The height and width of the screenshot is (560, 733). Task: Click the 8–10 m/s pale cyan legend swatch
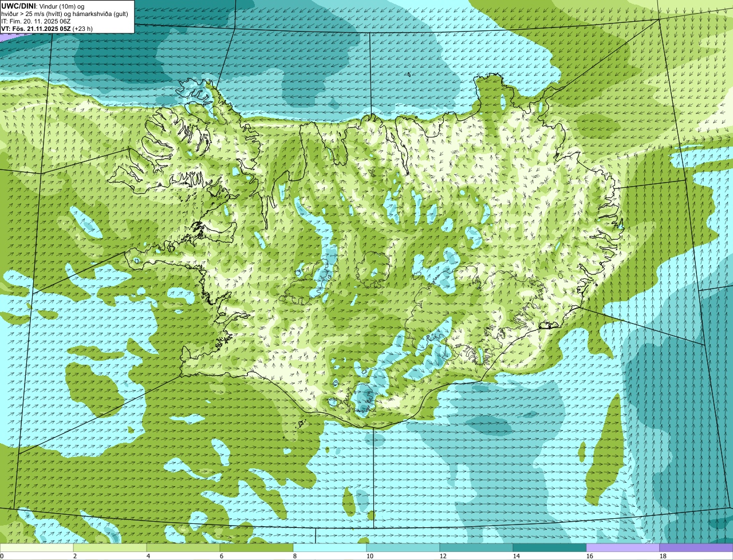pos(330,547)
